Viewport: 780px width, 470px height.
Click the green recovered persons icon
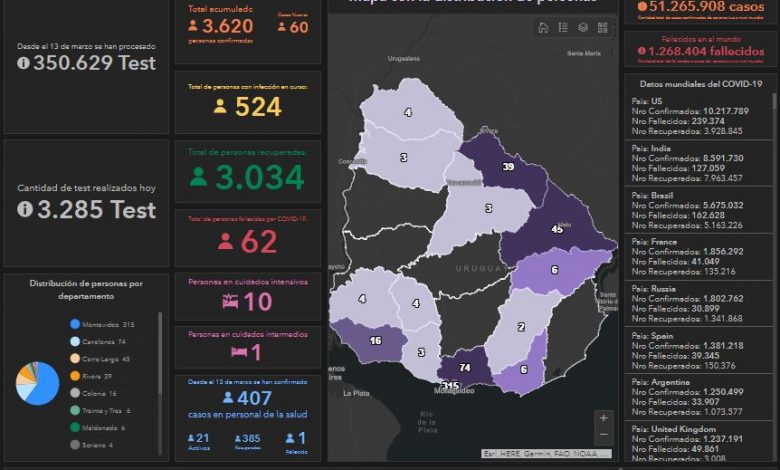tap(198, 177)
